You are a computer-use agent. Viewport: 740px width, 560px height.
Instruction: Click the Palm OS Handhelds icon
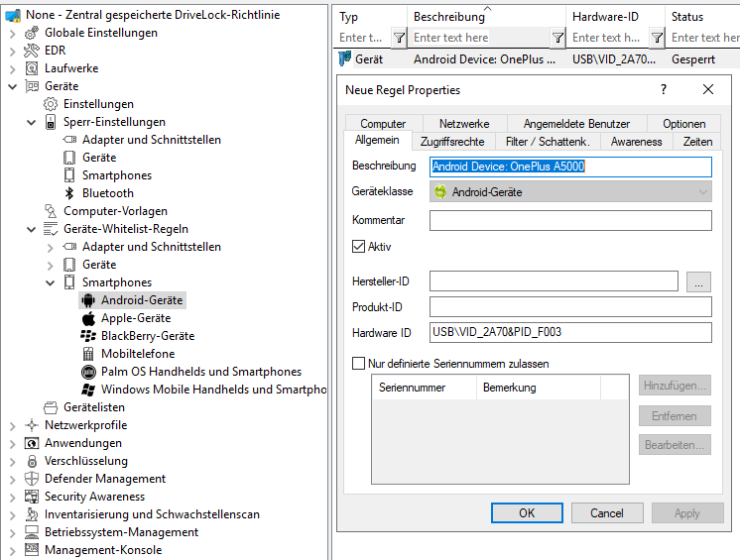tap(88, 372)
